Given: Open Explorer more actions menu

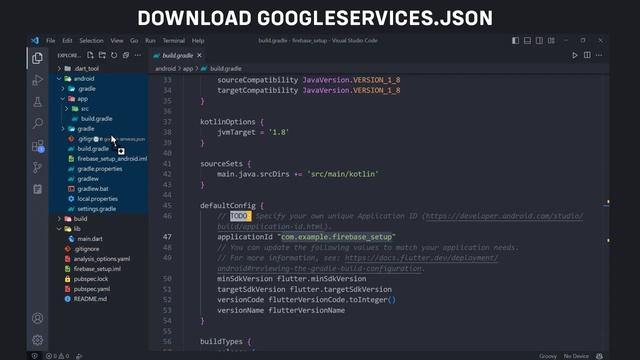Looking at the screenshot, I should [x=138, y=55].
